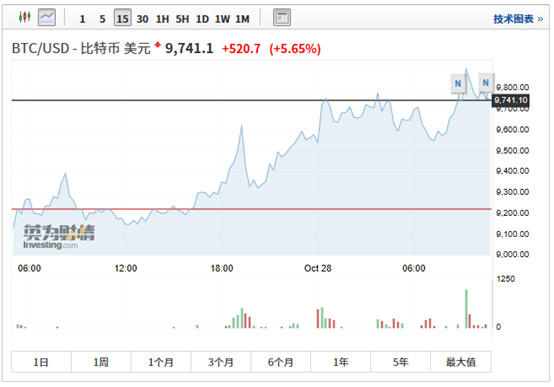Screen dimensions: 554x387
Task: Switch interval to 5H
Action: (182, 19)
